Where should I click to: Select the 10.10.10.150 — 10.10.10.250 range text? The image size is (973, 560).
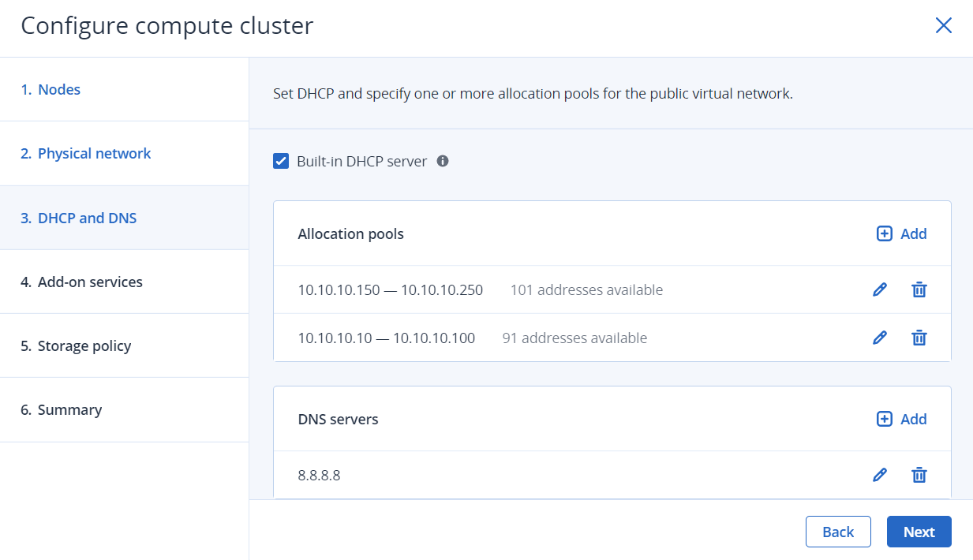click(391, 290)
